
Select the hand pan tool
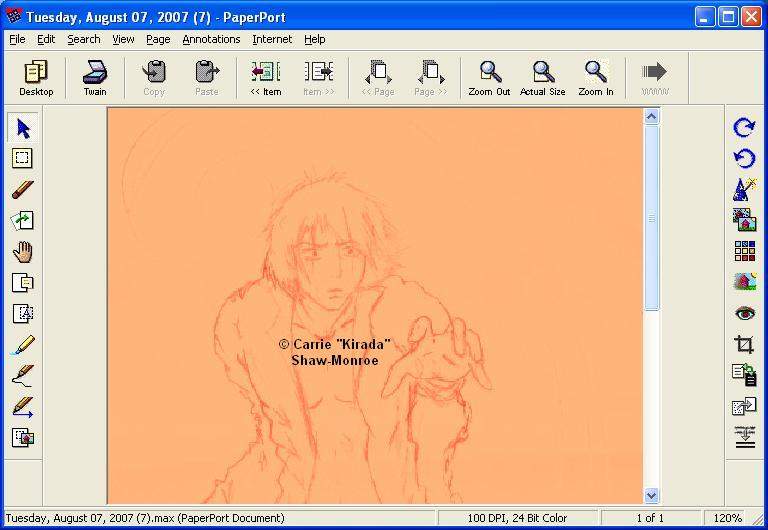[x=23, y=252]
